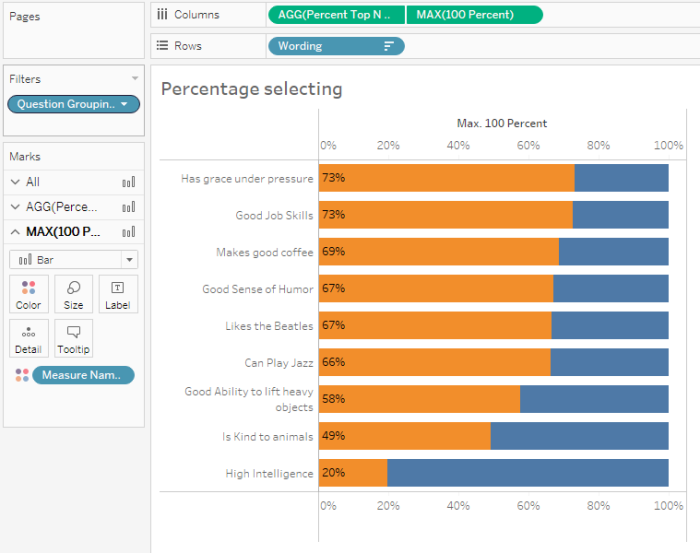
Task: Click the 58% bar label
Action: point(333,399)
